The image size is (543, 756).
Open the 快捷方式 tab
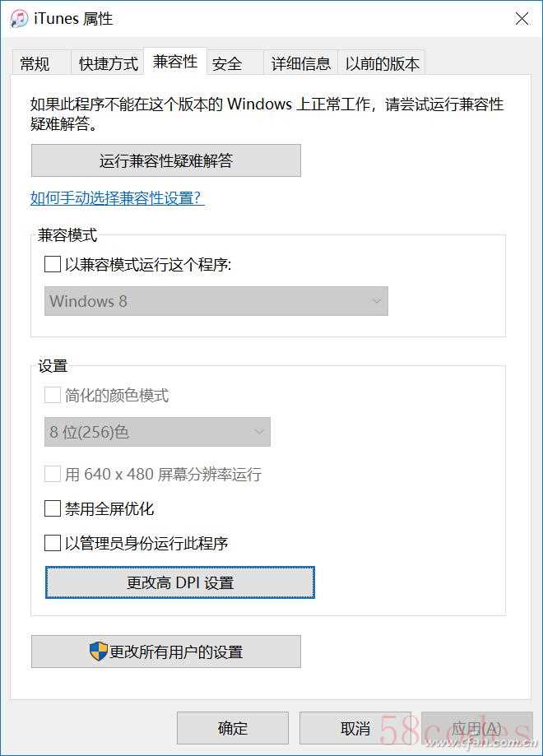coord(109,63)
